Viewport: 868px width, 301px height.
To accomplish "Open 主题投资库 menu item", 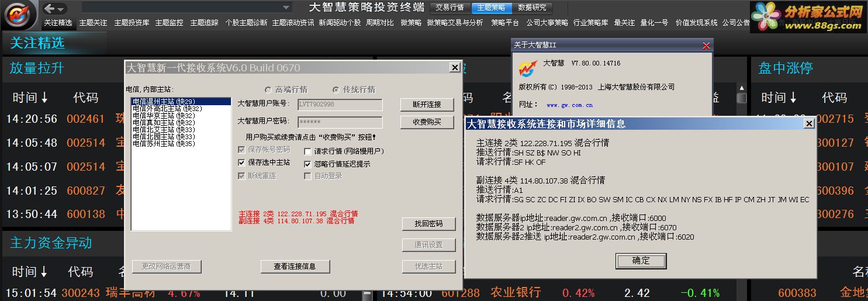I will pos(132,23).
